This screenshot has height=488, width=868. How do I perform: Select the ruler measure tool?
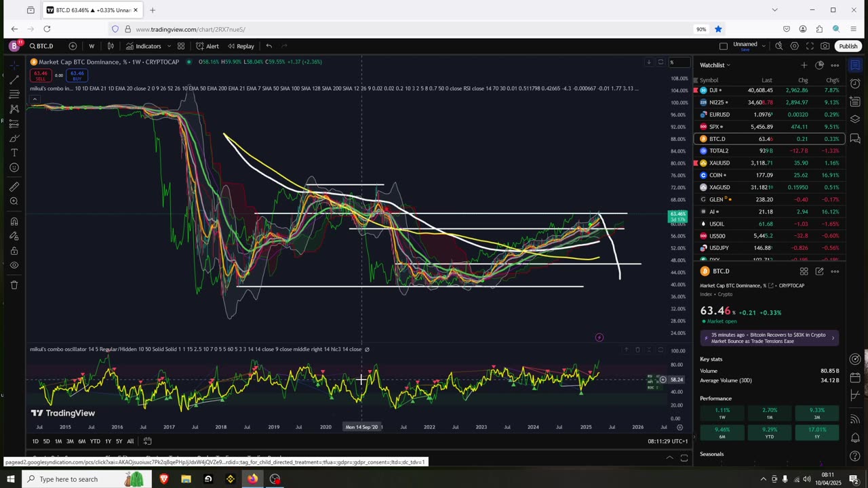pos(14,186)
